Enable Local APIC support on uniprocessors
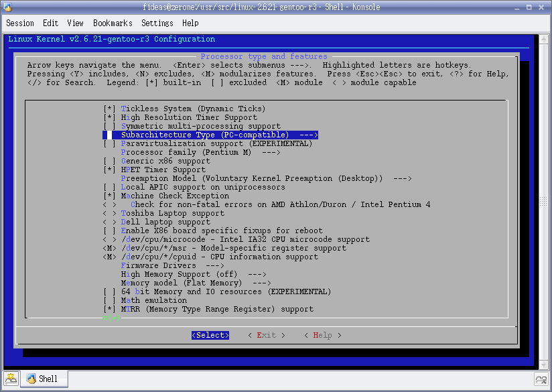Screen dimensions: 552x392 point(194,187)
